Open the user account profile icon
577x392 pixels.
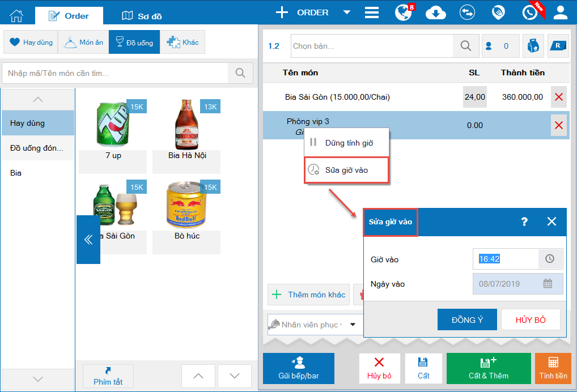point(561,13)
